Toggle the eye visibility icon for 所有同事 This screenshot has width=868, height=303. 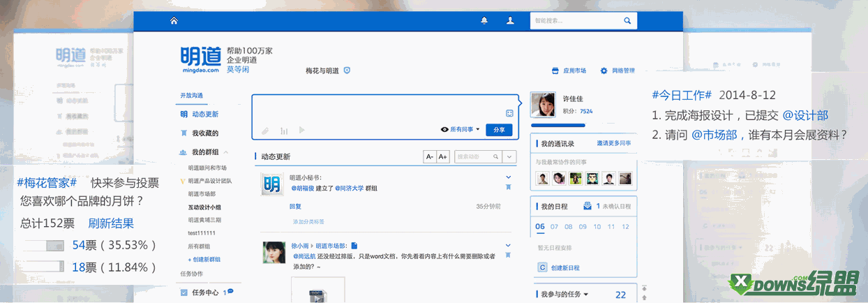pos(444,129)
